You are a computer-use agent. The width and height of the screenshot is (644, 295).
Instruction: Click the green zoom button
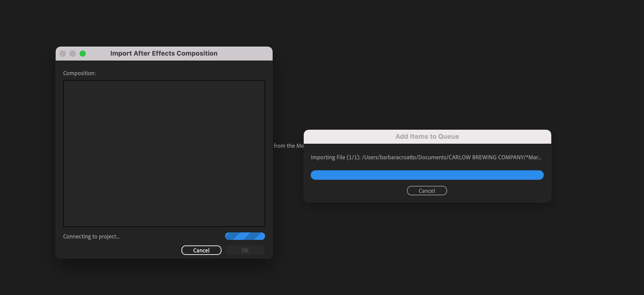[83, 54]
